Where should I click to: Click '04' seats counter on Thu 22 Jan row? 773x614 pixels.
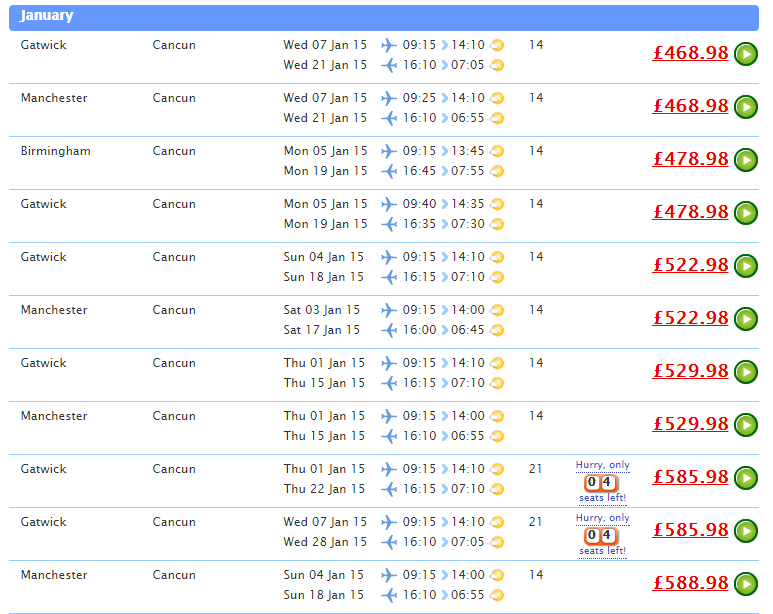pyautogui.click(x=601, y=482)
